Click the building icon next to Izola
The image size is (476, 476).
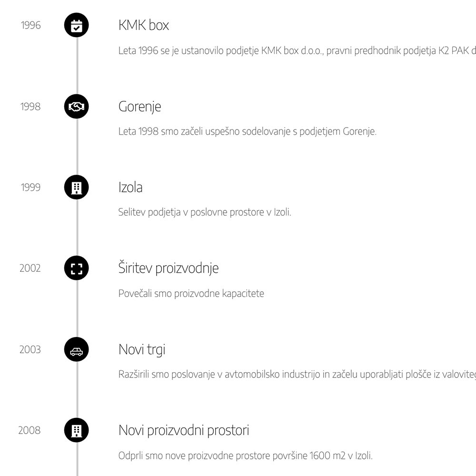(76, 188)
